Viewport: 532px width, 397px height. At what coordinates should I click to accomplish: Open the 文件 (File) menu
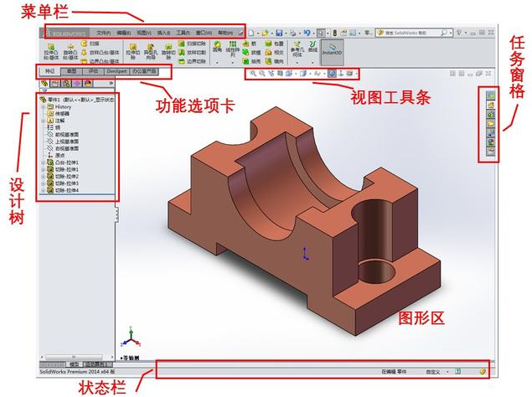point(104,33)
